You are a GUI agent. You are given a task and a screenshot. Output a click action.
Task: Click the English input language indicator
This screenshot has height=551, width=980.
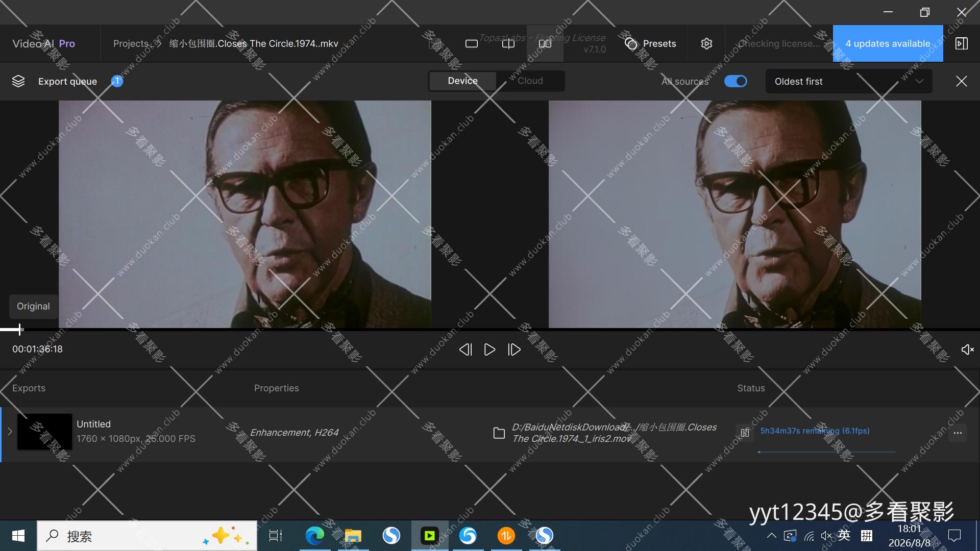[x=844, y=535]
